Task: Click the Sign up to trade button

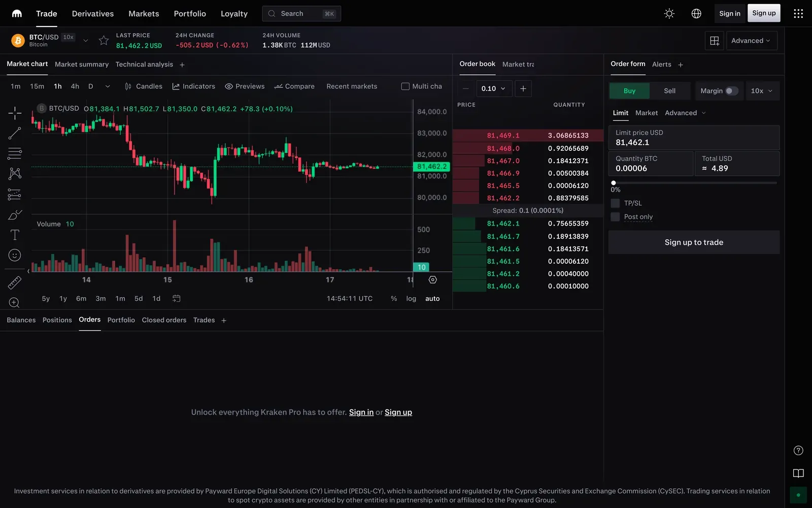Action: 694,242
